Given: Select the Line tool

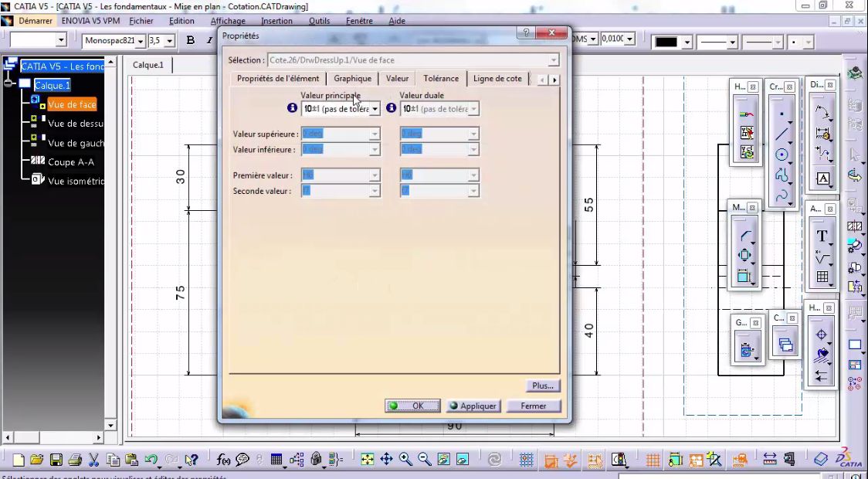Looking at the screenshot, I should point(782,133).
